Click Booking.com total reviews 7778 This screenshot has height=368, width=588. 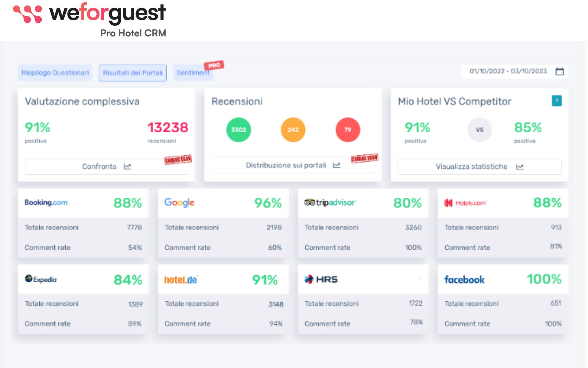click(x=134, y=227)
